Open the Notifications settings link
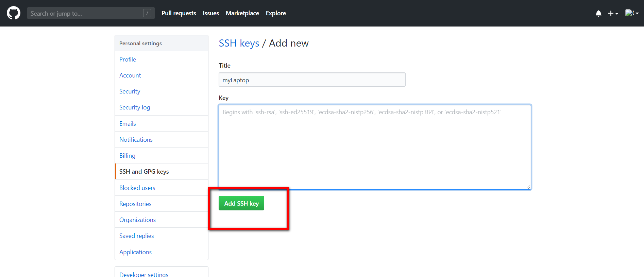644x277 pixels. [136, 140]
